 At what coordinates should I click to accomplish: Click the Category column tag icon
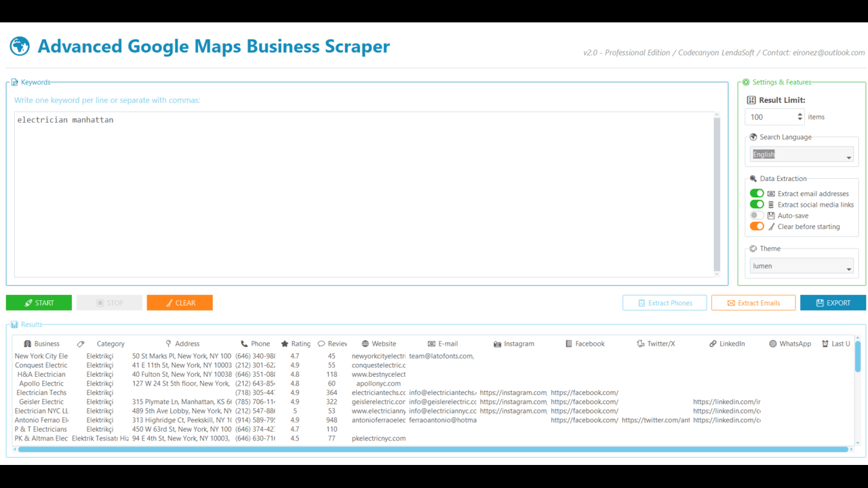coord(81,344)
